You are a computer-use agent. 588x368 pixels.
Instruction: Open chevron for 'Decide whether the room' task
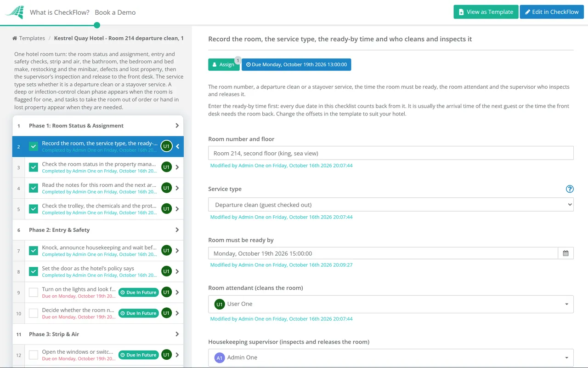pyautogui.click(x=177, y=313)
